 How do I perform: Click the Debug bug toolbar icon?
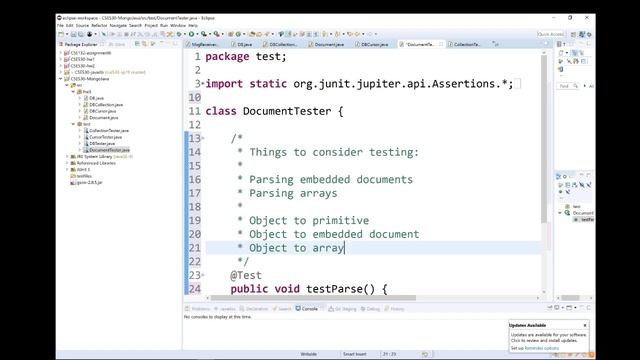(179, 34)
